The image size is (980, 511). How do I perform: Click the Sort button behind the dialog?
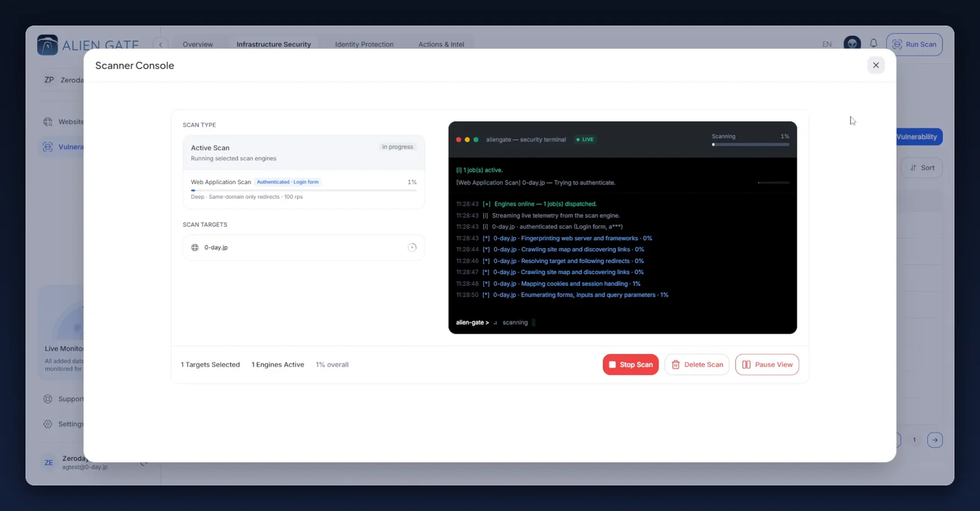click(x=922, y=168)
